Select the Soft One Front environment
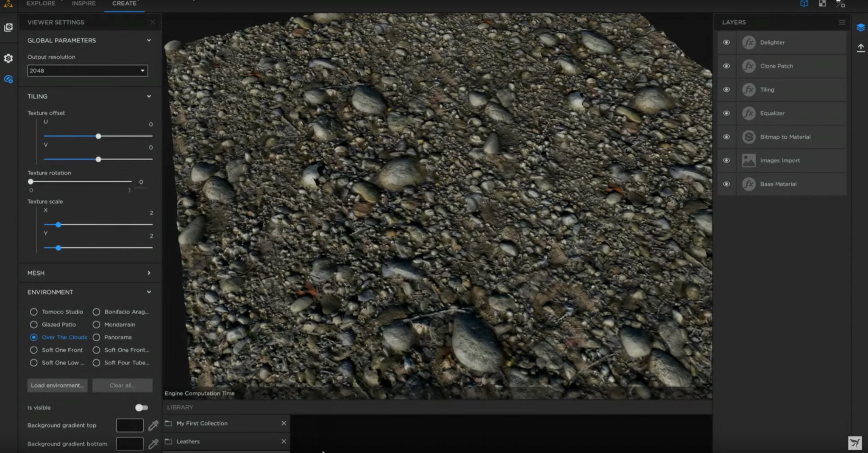The height and width of the screenshot is (453, 868). pyautogui.click(x=33, y=350)
